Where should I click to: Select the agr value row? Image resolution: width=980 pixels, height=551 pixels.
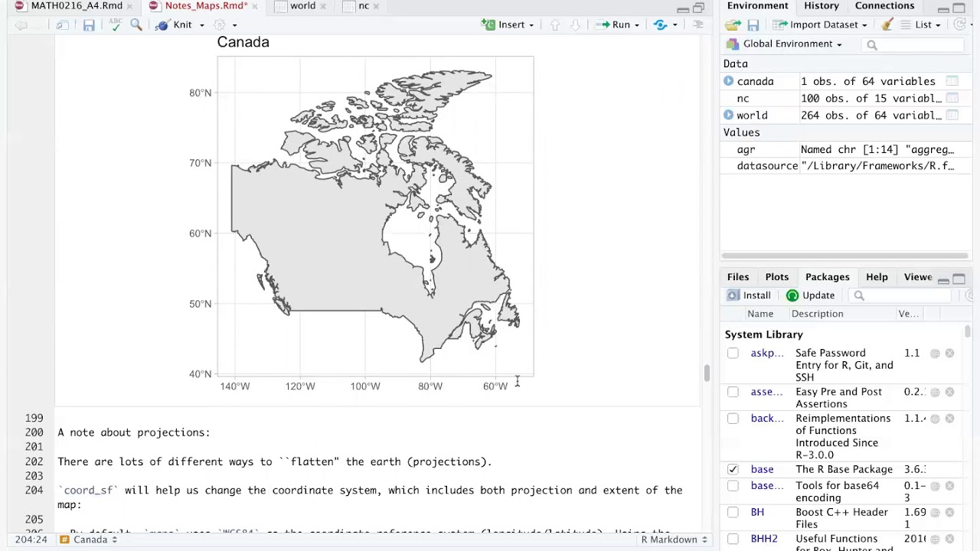pyautogui.click(x=845, y=150)
